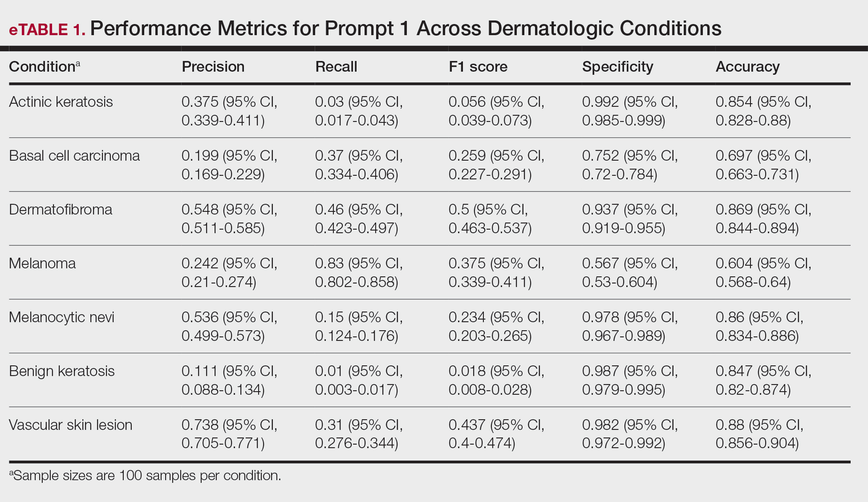Image resolution: width=868 pixels, height=502 pixels.
Task: Select the F1 score column header
Action: coord(478,67)
